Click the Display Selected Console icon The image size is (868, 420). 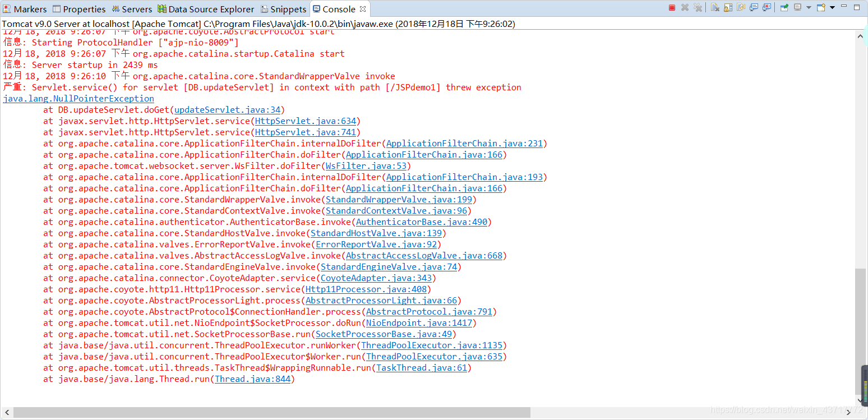[x=797, y=7]
